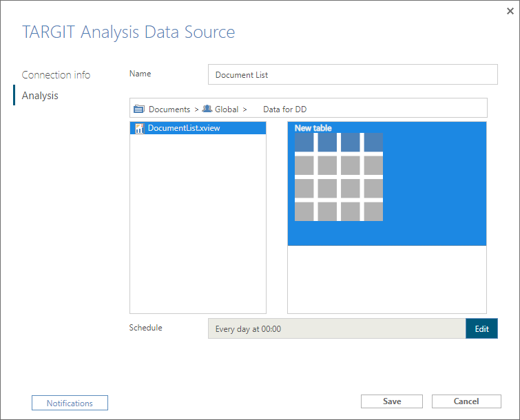Select the New table grid thumbnail
The height and width of the screenshot is (420, 520).
pyautogui.click(x=339, y=177)
